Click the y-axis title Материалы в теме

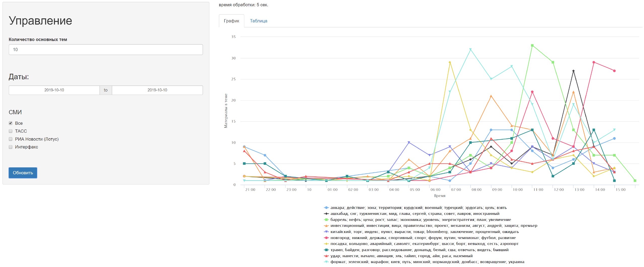coord(226,111)
